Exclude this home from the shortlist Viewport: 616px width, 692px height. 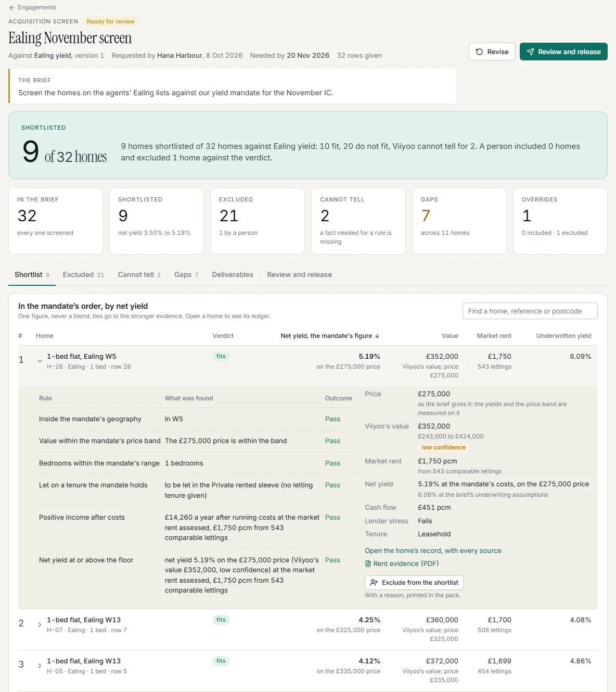coord(414,583)
